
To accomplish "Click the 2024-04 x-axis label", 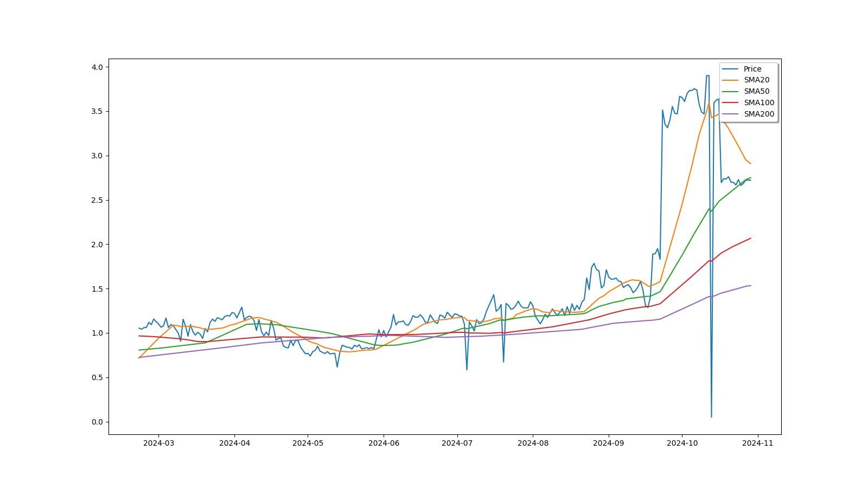I will [234, 443].
